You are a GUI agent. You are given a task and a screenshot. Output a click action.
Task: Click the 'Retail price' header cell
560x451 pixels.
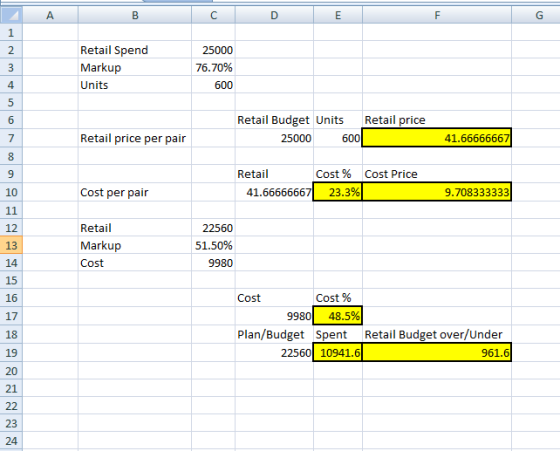pyautogui.click(x=437, y=120)
